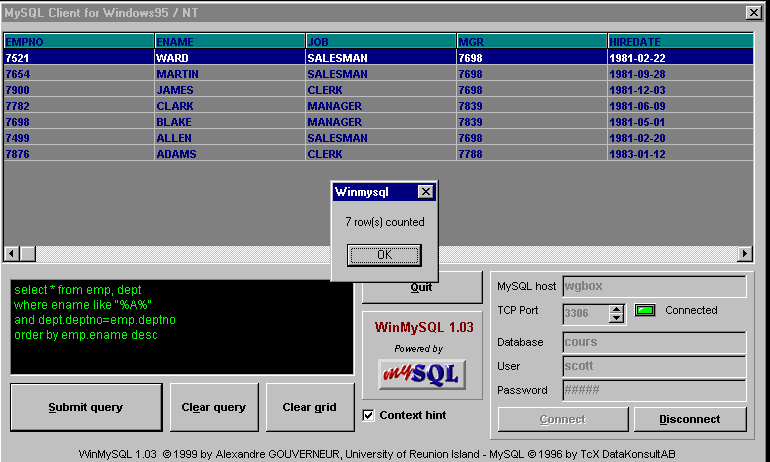Screen dimensions: 770x462
Task: Click the green Connected indicator light
Action: pyautogui.click(x=645, y=310)
